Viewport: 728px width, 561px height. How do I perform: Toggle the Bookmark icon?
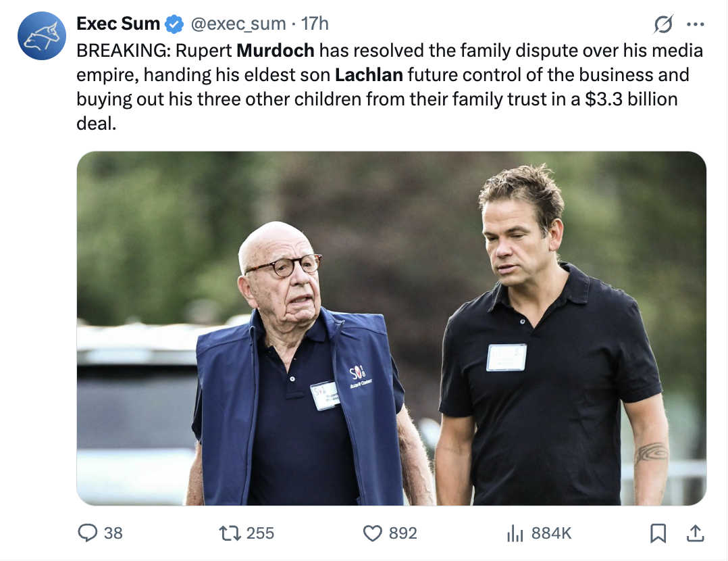pos(658,533)
